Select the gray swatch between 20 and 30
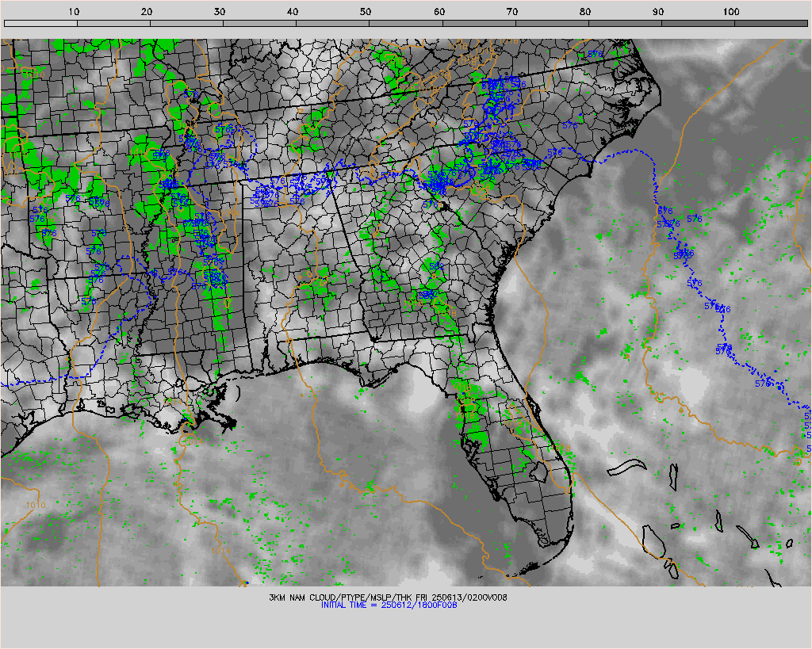 point(186,23)
